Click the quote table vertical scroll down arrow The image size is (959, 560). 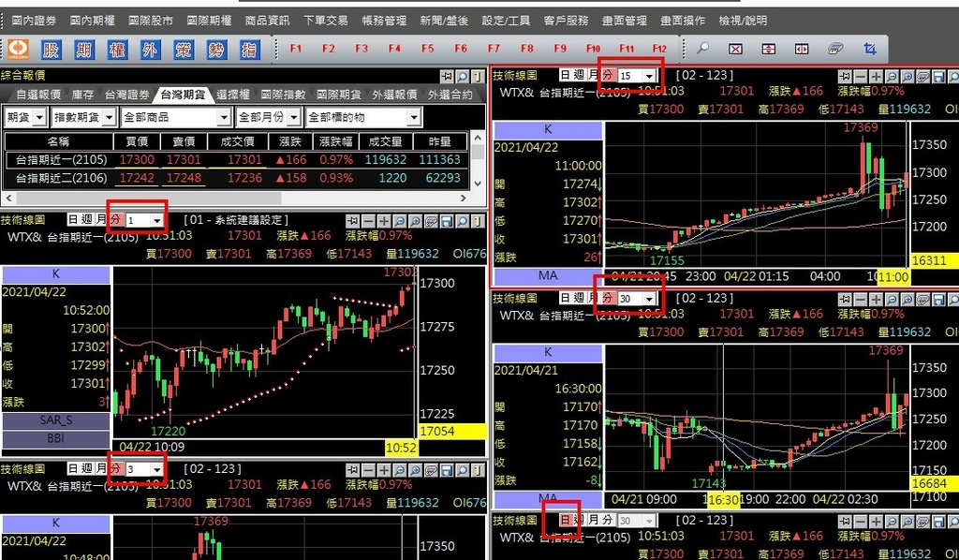(x=478, y=183)
